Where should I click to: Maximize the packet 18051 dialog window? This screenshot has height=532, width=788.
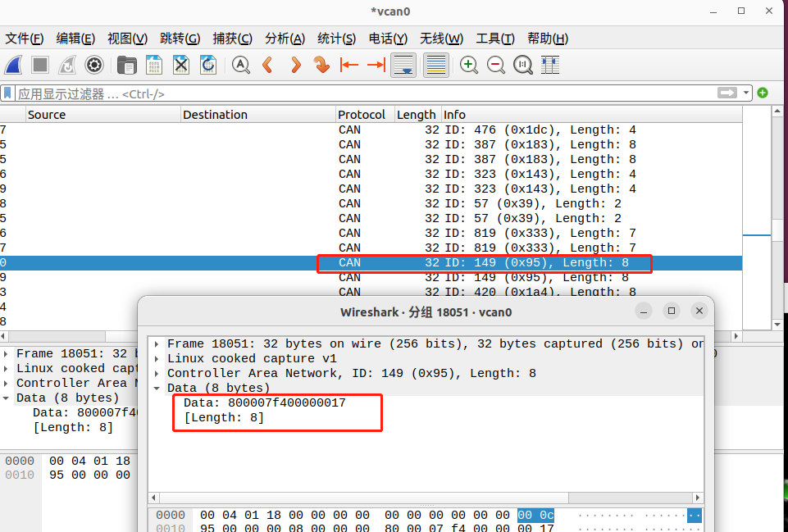[x=672, y=311]
